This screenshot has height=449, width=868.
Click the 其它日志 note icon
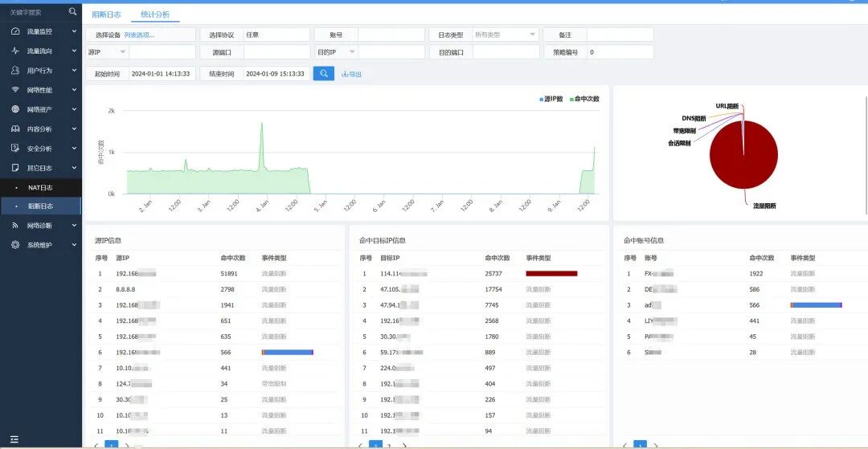(15, 168)
